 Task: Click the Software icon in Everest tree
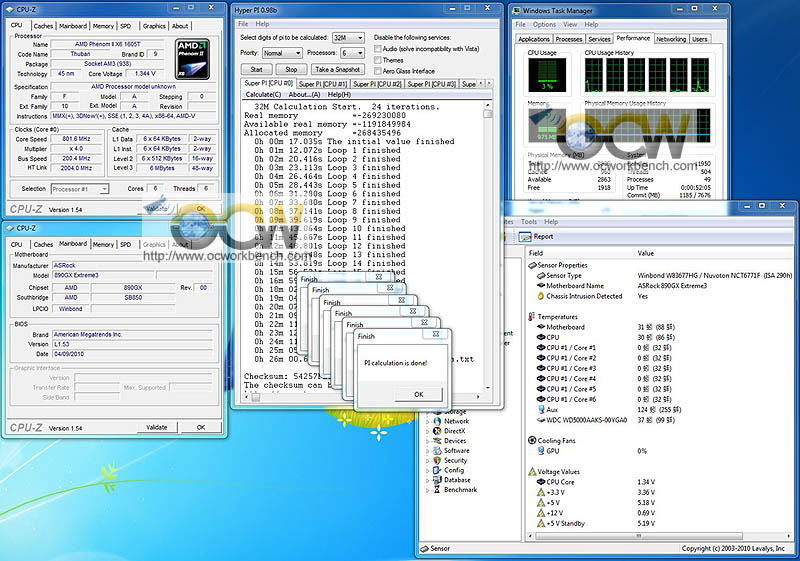click(437, 450)
